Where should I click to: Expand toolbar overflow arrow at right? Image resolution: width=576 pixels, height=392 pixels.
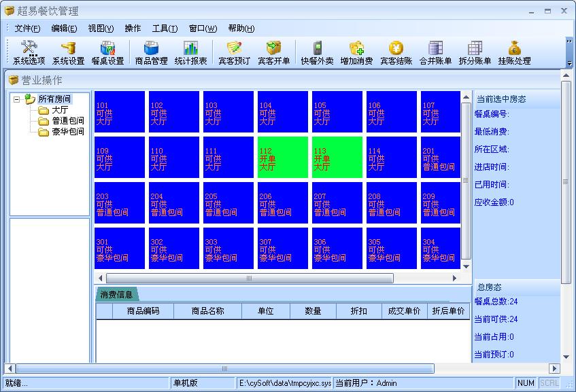tap(569, 41)
